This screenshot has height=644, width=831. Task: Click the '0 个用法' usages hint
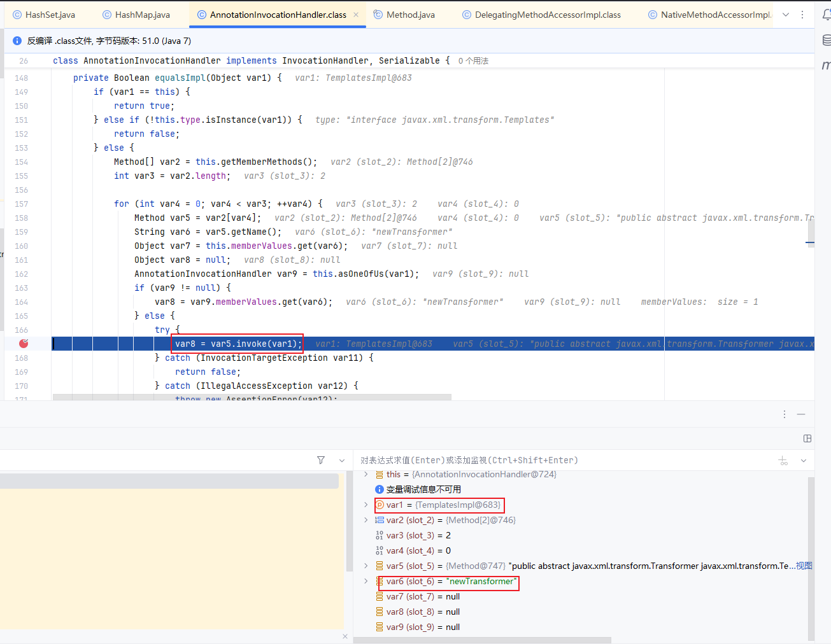[x=473, y=61]
